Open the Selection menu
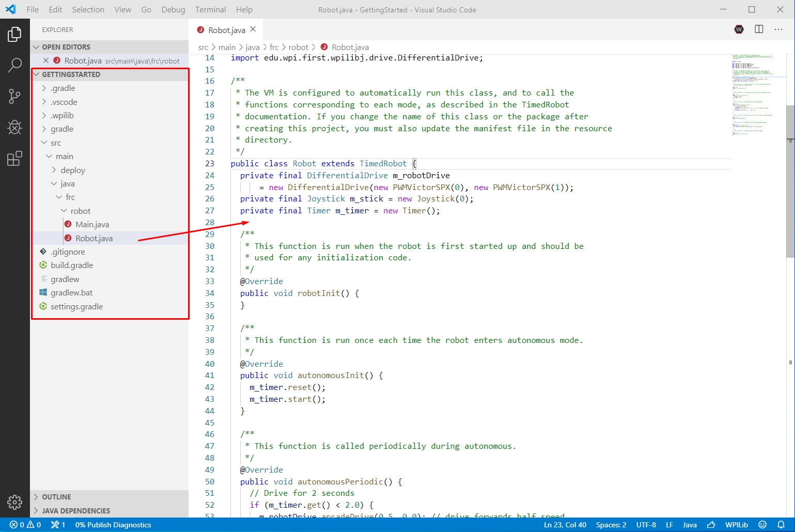The image size is (795, 532). tap(88, 10)
